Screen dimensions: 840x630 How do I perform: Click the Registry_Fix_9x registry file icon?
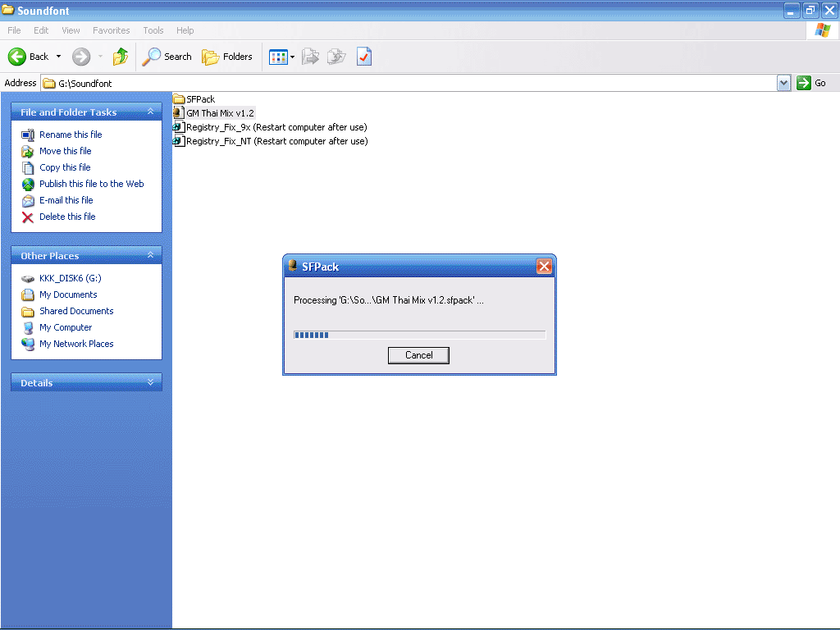[178, 127]
